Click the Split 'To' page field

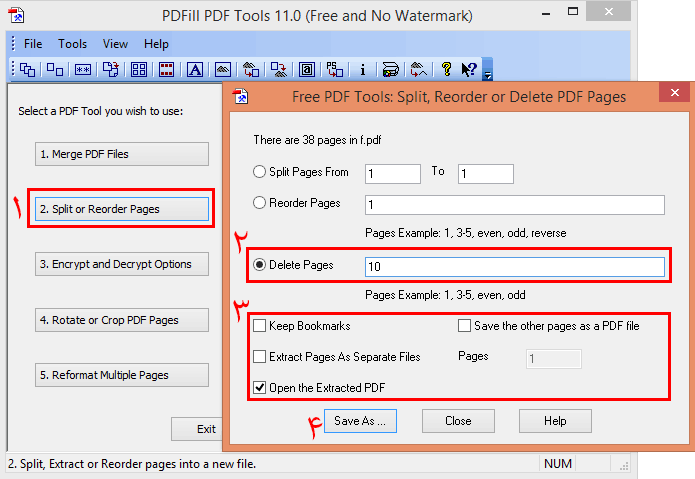point(486,174)
